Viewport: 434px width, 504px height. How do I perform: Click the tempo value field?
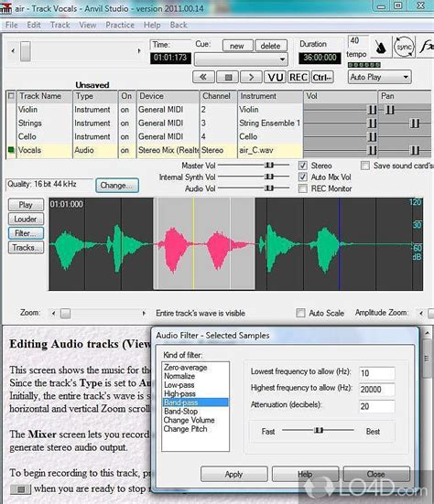tap(357, 41)
